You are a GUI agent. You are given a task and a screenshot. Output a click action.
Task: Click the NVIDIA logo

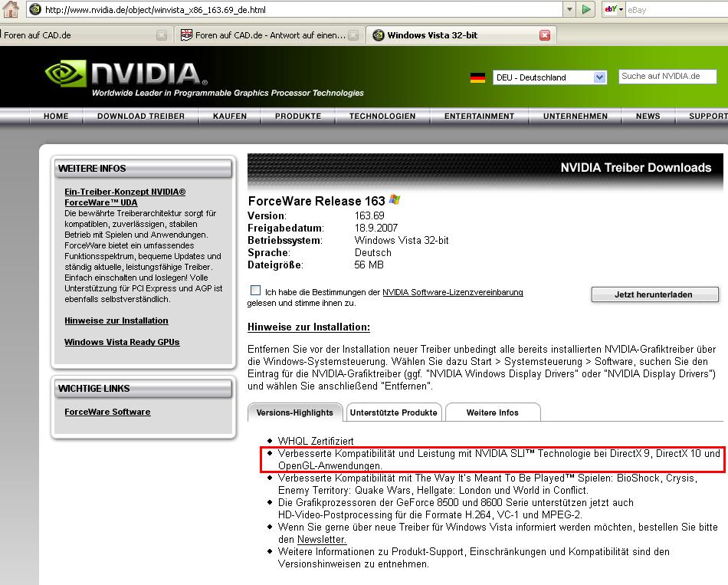[x=126, y=74]
